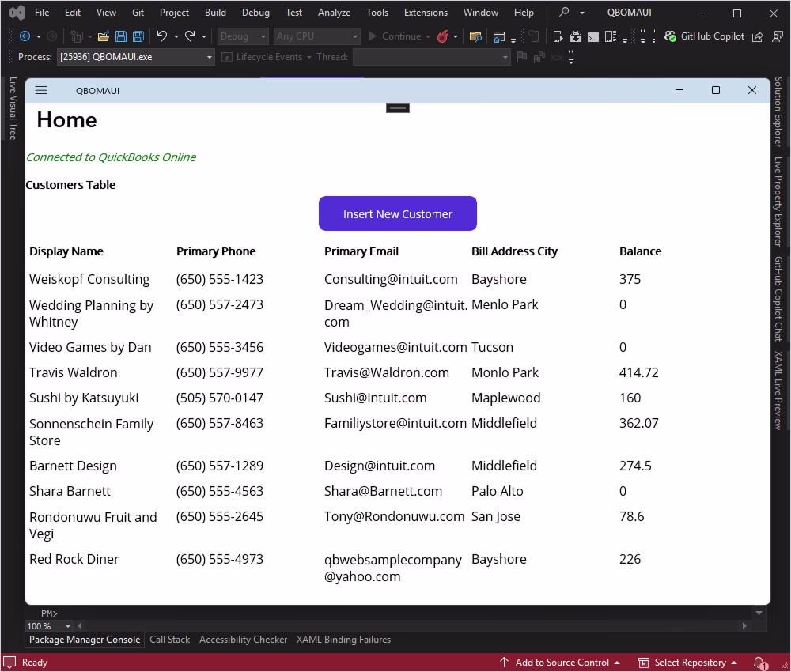791x672 pixels.
Task: Open the Extensions menu
Action: click(x=426, y=13)
